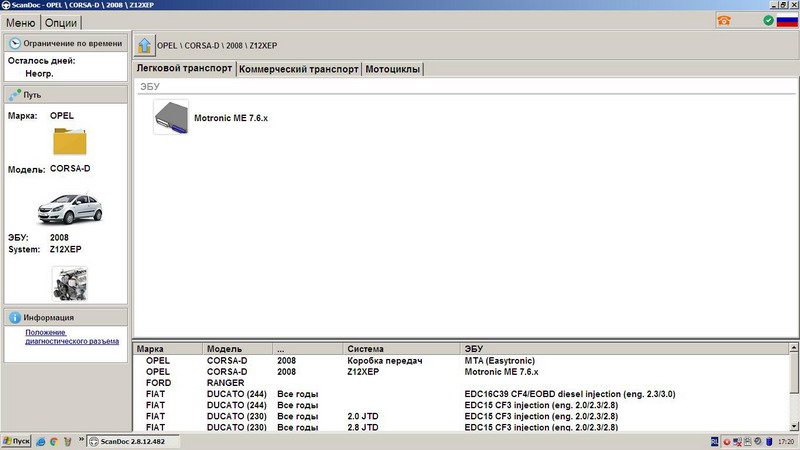This screenshot has width=800, height=450.
Task: Open the Меню menu
Action: (x=20, y=23)
